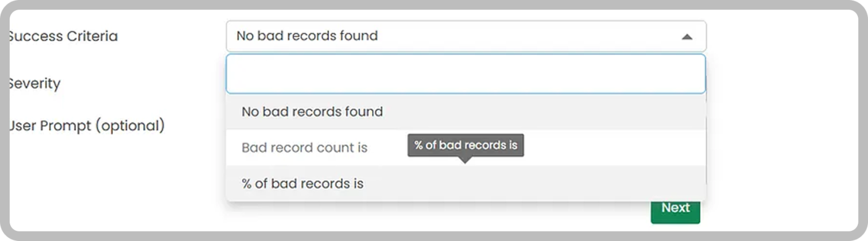Click the word "(optional)" in the User Prompt label
Viewport: 868px width, 241px height.
pyautogui.click(x=130, y=125)
